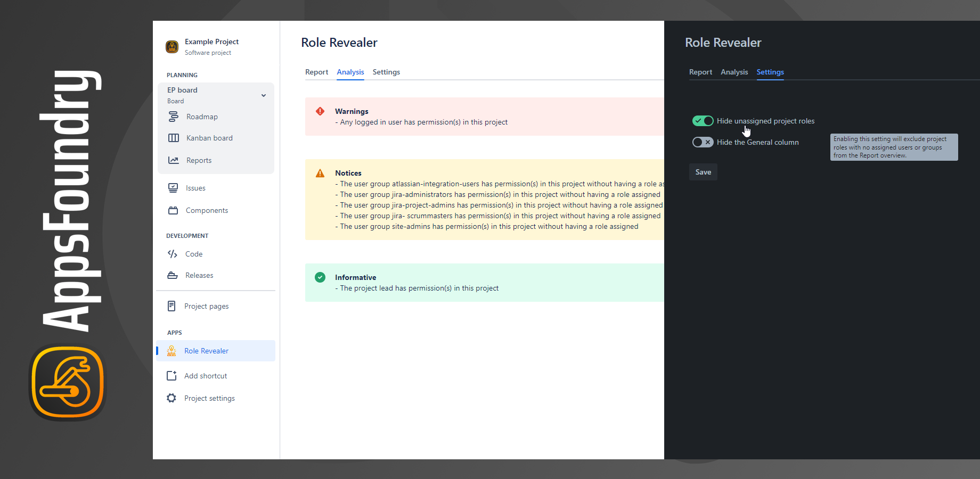Click the 'Hide unassigned project roles' label
980x479 pixels.
click(x=765, y=121)
